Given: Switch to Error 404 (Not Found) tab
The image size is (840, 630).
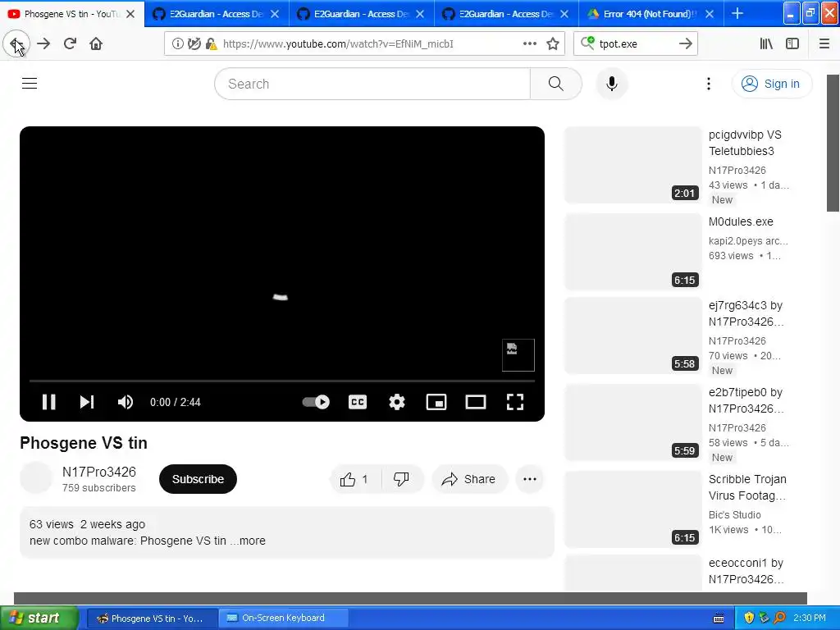Looking at the screenshot, I should 650,14.
